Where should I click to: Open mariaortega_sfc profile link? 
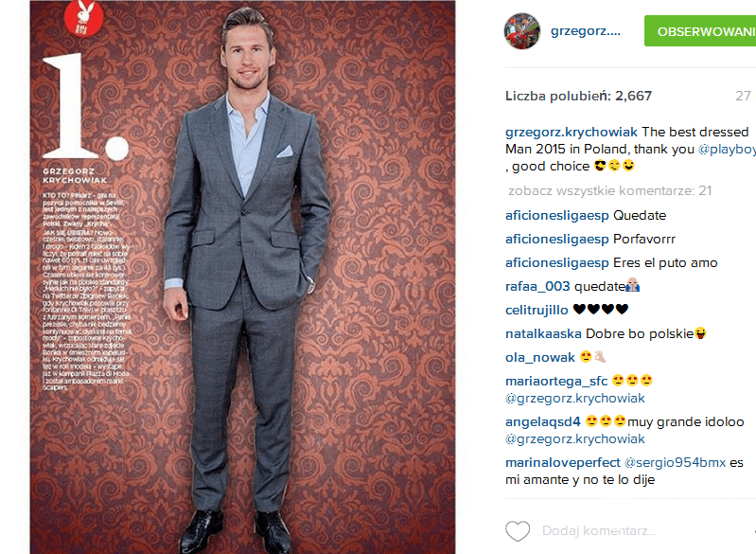click(556, 381)
